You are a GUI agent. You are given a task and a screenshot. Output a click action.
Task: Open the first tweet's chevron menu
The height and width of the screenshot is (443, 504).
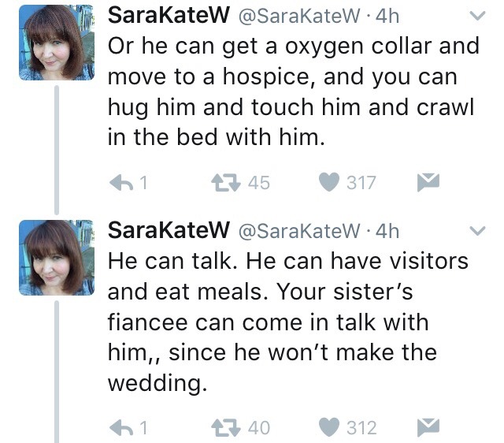[476, 16]
